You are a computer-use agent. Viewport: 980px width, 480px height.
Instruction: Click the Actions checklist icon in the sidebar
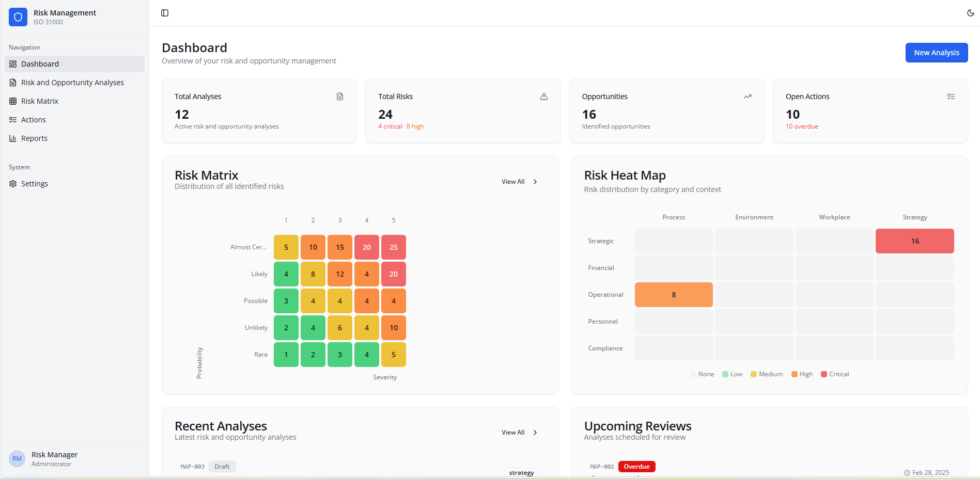pyautogui.click(x=13, y=119)
